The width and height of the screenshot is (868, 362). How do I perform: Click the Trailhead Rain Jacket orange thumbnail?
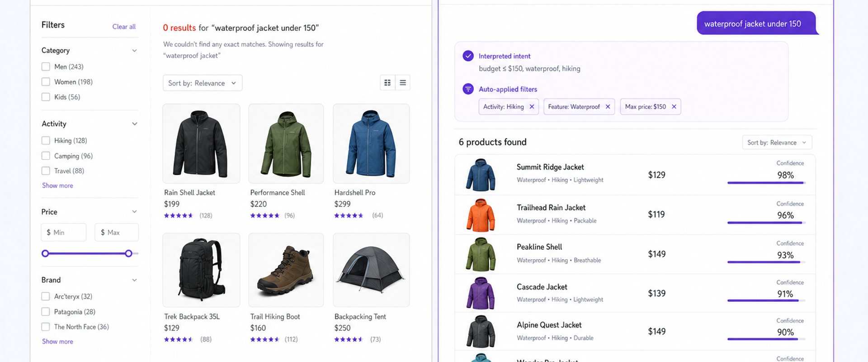481,215
